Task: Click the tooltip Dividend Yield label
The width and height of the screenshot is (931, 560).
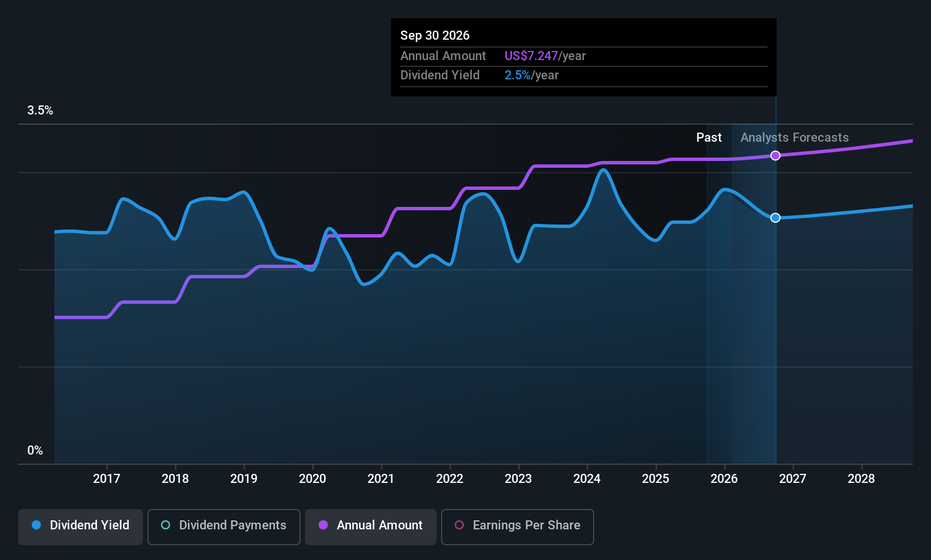Action: point(440,75)
